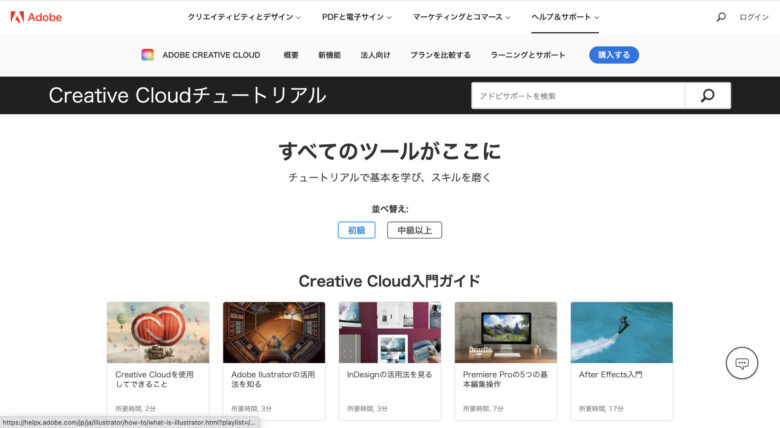The width and height of the screenshot is (780, 428).
Task: Go to the 概要 tab
Action: [x=291, y=55]
